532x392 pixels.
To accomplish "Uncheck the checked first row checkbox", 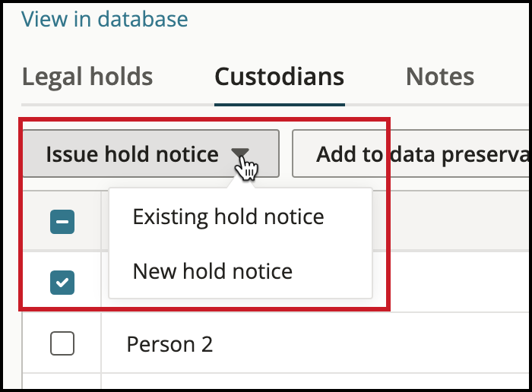I will pyautogui.click(x=62, y=283).
